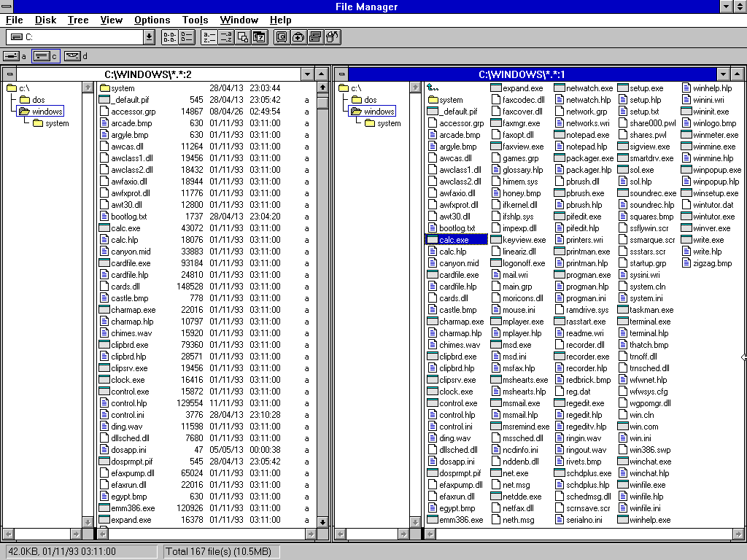747x560 pixels.
Task: Click the all file details toolbar button
Action: (x=186, y=37)
